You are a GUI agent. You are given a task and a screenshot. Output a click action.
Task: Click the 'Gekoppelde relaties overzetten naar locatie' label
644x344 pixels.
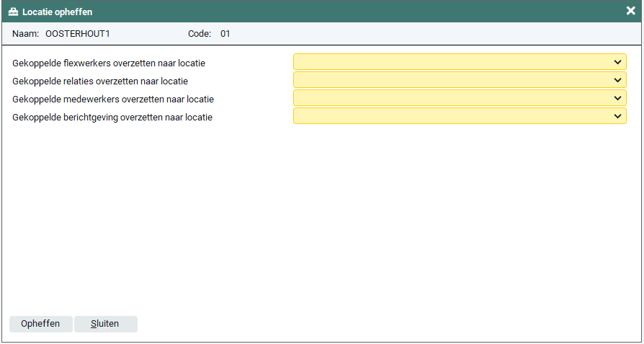(x=100, y=81)
